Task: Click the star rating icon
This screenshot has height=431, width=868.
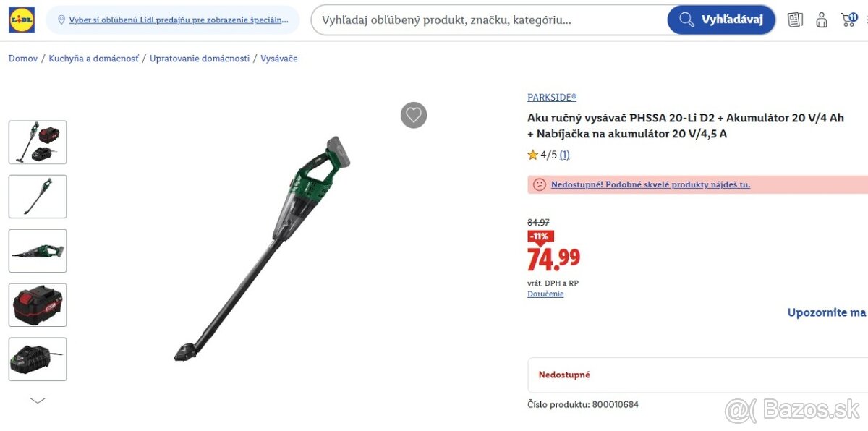Action: (532, 154)
